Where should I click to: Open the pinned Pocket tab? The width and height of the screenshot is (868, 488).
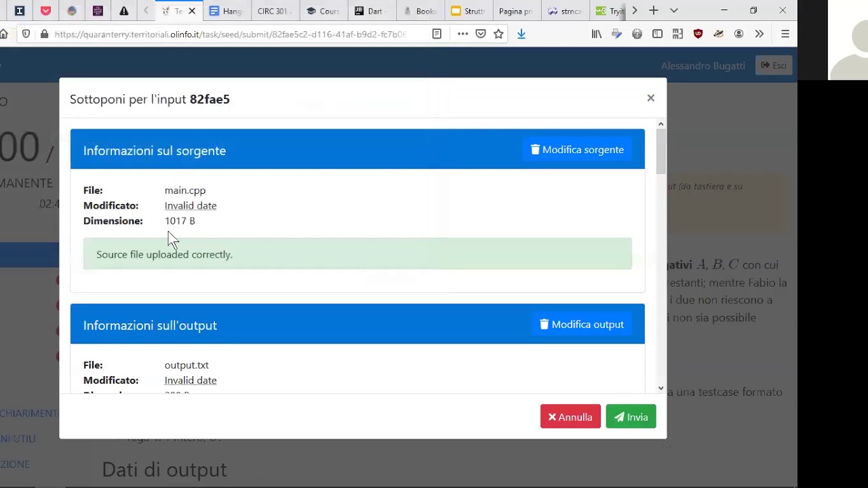click(x=45, y=11)
